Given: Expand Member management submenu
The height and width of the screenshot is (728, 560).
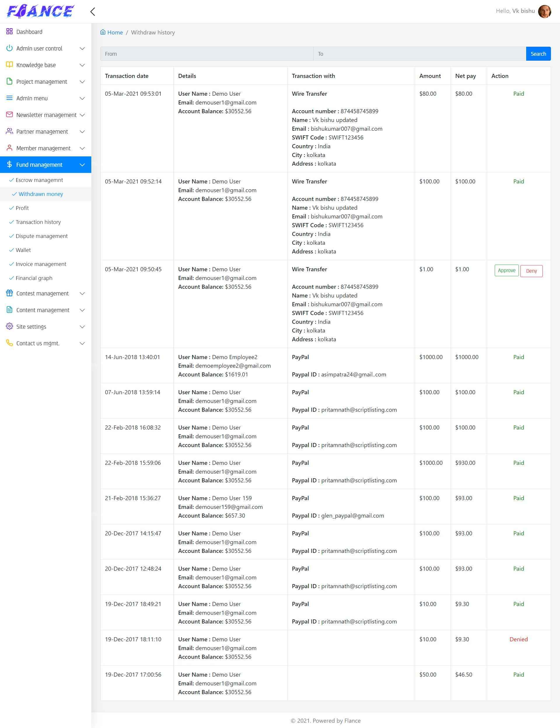Looking at the screenshot, I should point(82,148).
